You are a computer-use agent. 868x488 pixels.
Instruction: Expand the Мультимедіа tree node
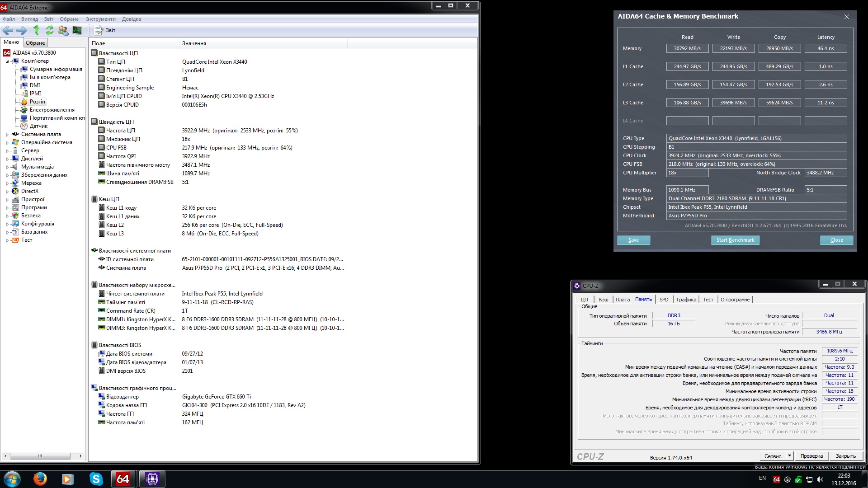[8, 167]
